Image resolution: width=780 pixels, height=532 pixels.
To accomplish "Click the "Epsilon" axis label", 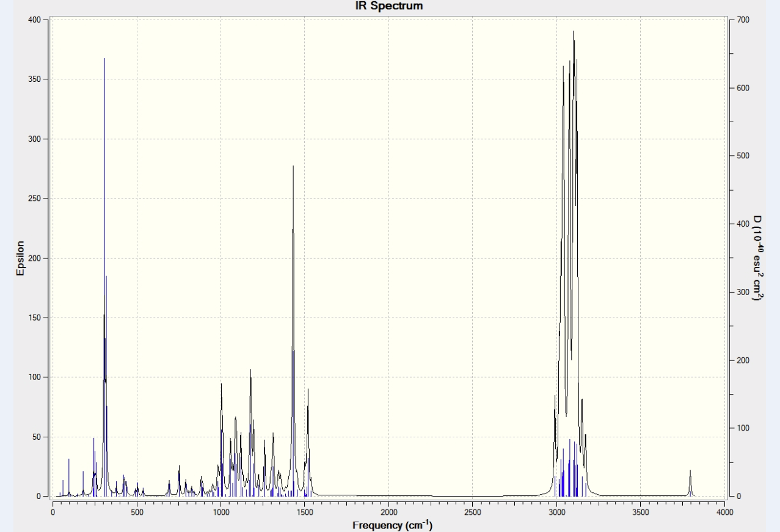I will point(20,258).
